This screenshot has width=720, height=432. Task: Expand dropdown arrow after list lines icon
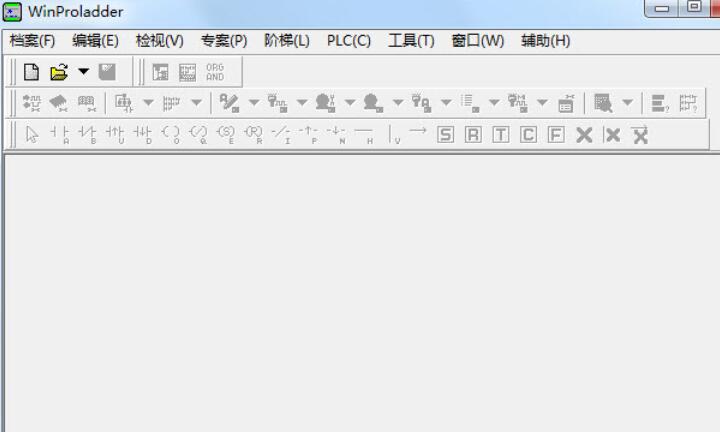pos(494,102)
